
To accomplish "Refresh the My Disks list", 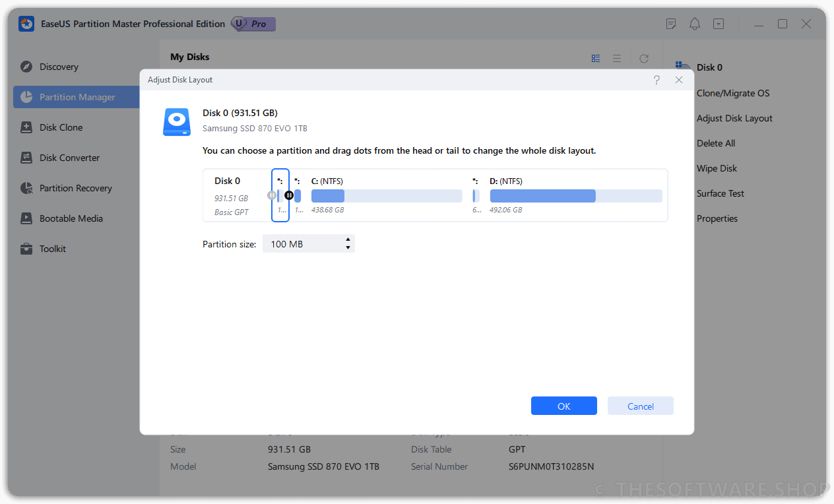I will (x=644, y=58).
